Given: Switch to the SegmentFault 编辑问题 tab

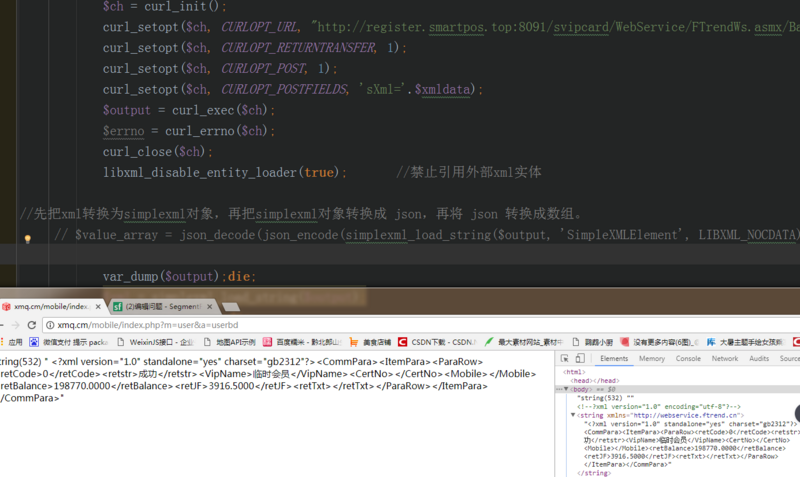Looking at the screenshot, I should pyautogui.click(x=160, y=306).
